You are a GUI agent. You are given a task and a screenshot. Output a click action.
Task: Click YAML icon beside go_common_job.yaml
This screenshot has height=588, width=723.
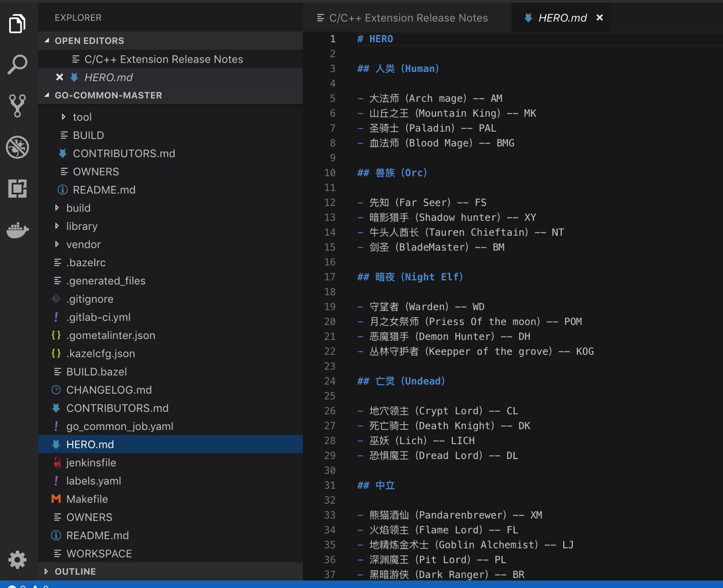[x=56, y=426]
